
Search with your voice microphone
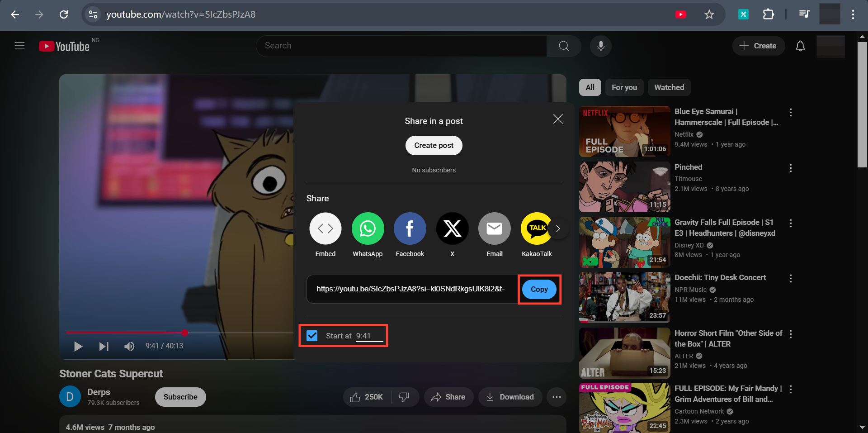click(601, 46)
